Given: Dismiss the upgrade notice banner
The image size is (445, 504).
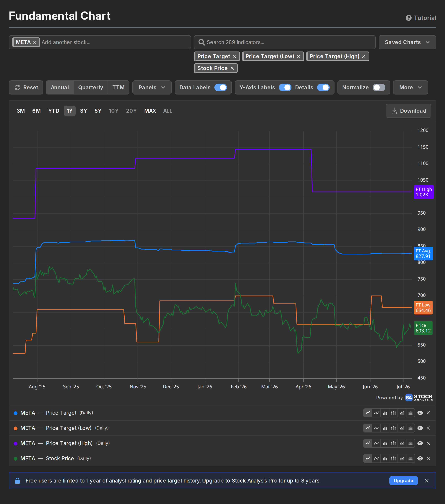Looking at the screenshot, I should click(427, 481).
